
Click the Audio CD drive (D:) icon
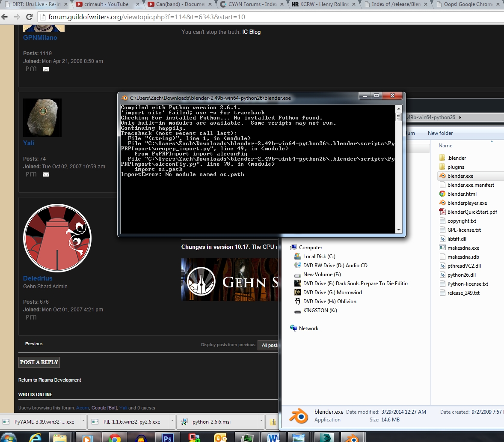[x=298, y=265]
